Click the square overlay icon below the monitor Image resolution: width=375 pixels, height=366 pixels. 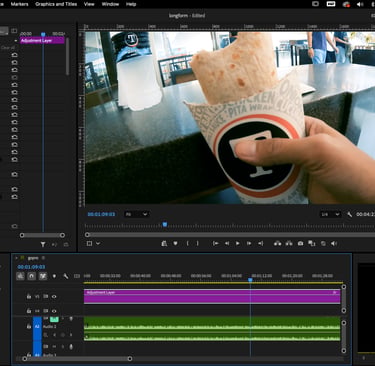coord(89,244)
